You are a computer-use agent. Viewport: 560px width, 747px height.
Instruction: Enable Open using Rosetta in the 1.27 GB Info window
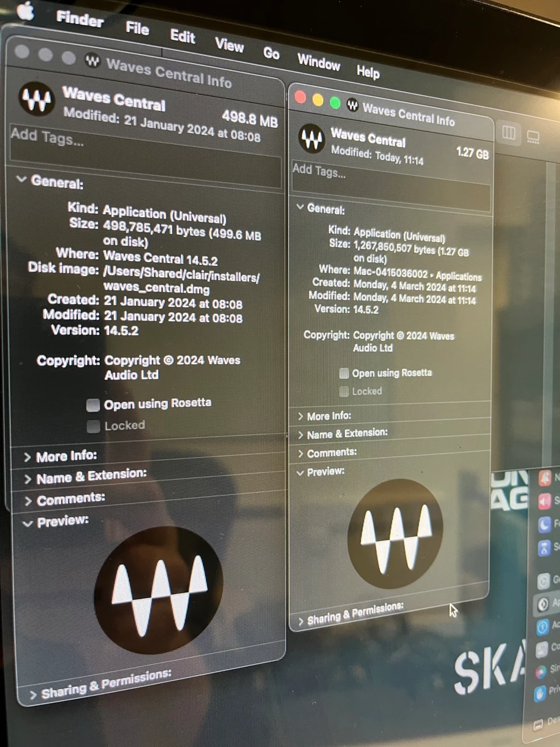click(344, 373)
